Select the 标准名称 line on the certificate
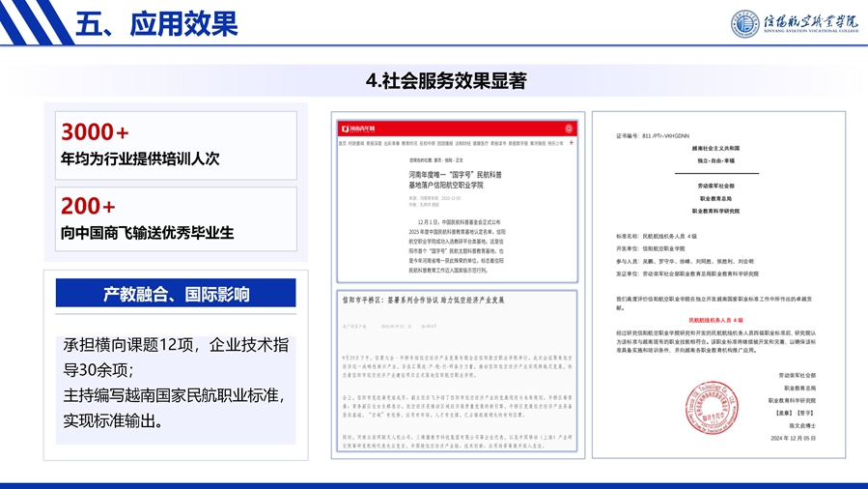 click(657, 237)
